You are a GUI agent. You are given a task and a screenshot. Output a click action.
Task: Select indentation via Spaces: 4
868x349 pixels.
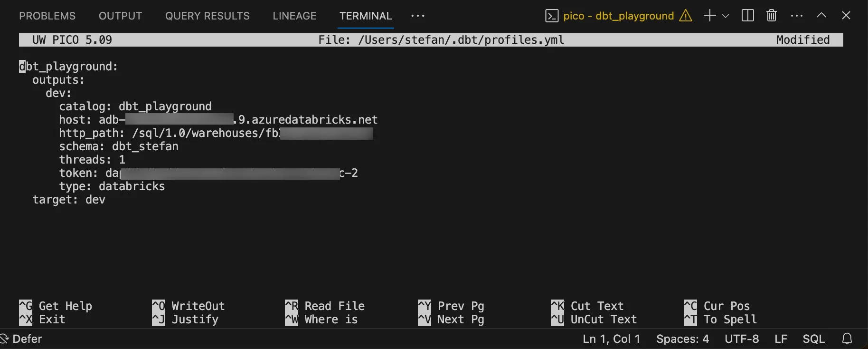(x=682, y=339)
